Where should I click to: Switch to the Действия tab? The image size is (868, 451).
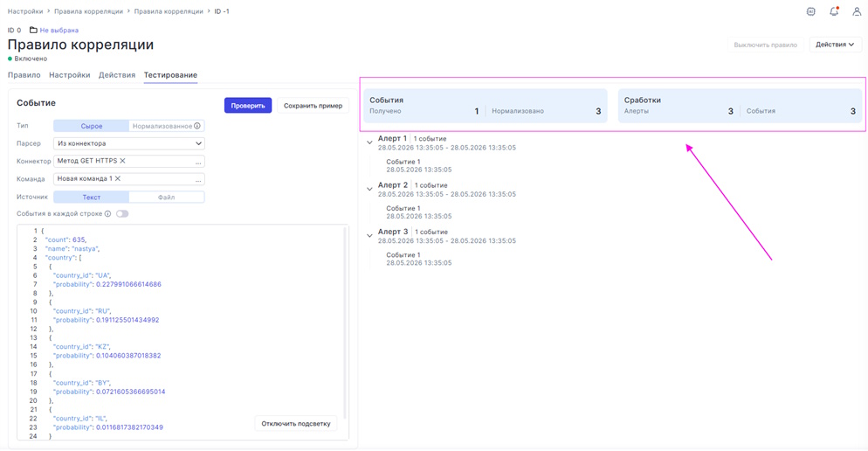pyautogui.click(x=117, y=75)
